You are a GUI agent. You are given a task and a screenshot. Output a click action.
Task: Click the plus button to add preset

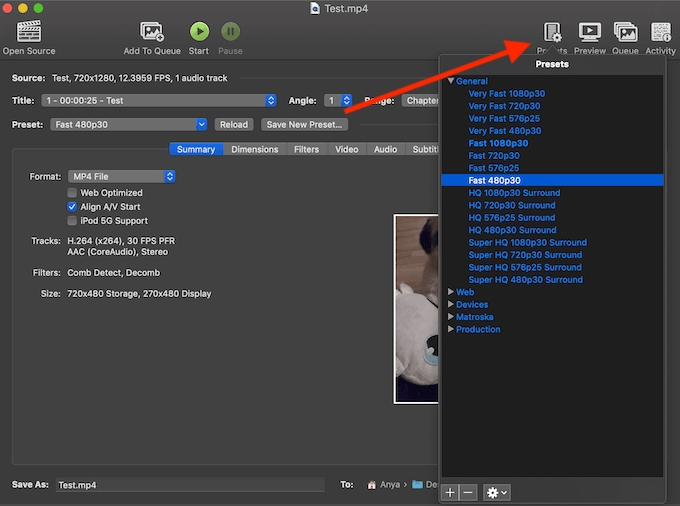(x=450, y=493)
